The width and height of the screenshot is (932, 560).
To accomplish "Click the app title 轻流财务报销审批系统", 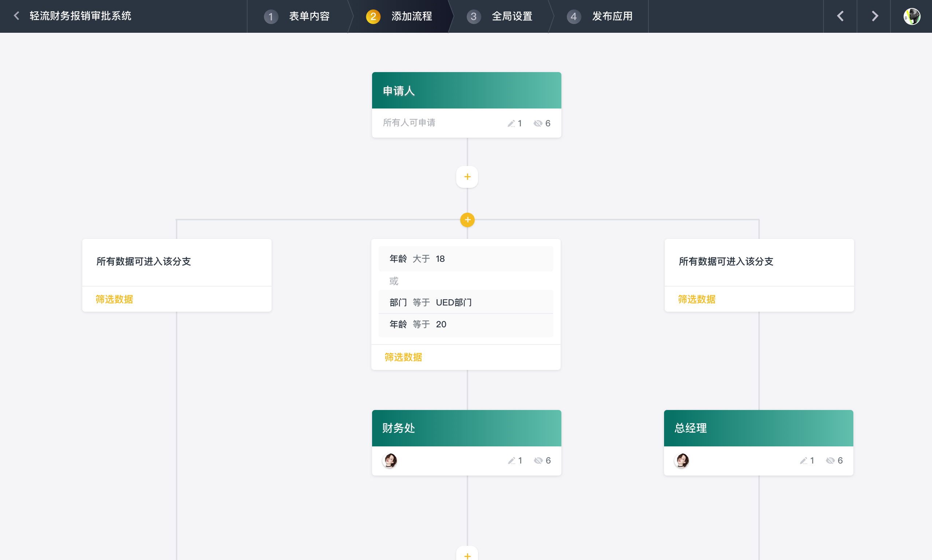I will 80,16.
